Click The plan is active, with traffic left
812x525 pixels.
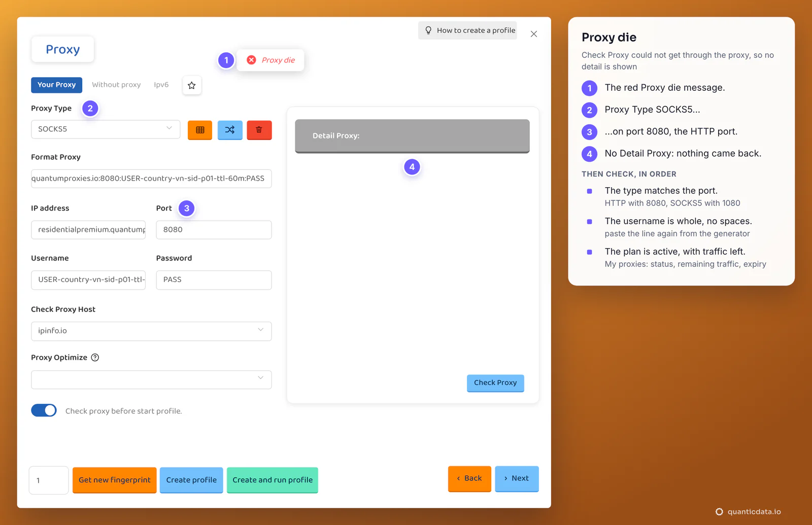tap(675, 252)
